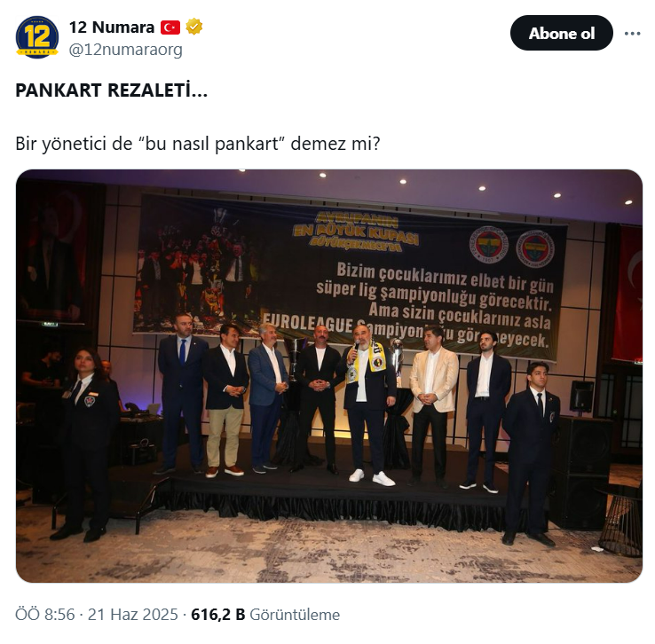655x644 pixels.
Task: Click the Turkish flag emoji beside the name
Action: click(170, 27)
